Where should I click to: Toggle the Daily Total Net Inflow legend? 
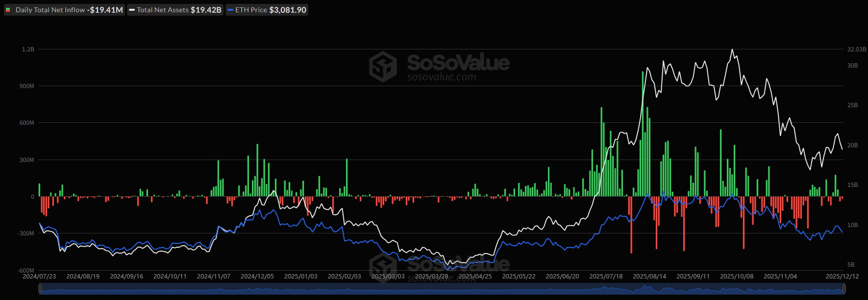[x=64, y=10]
